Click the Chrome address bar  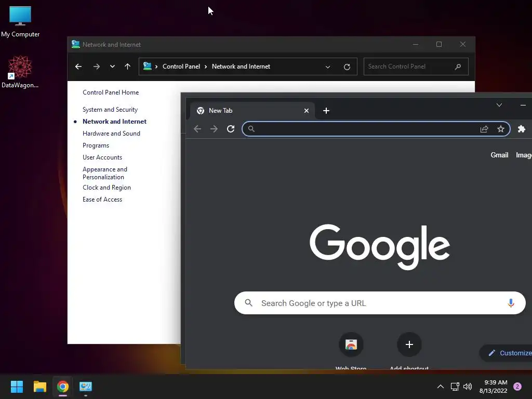(x=376, y=129)
